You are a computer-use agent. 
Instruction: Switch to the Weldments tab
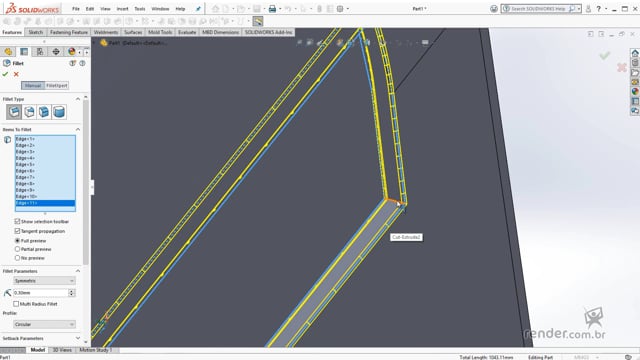(106, 32)
